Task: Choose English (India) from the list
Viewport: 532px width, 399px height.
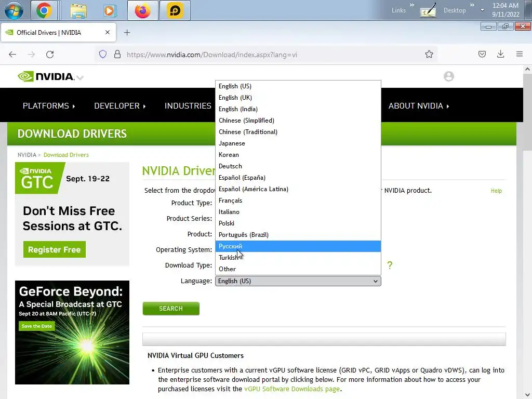Action: click(298, 109)
